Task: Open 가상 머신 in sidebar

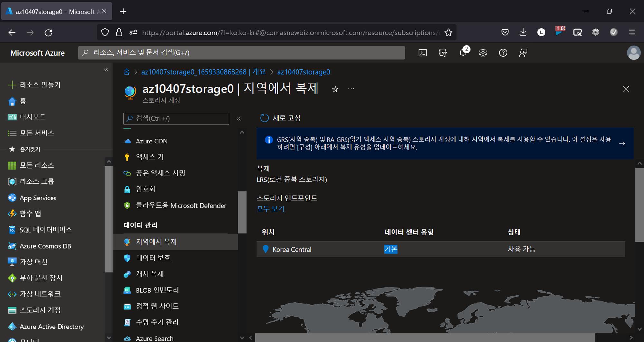Action: click(x=27, y=262)
